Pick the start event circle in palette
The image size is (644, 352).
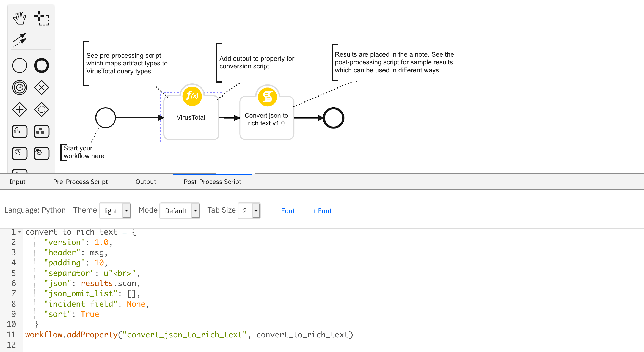[x=20, y=65]
